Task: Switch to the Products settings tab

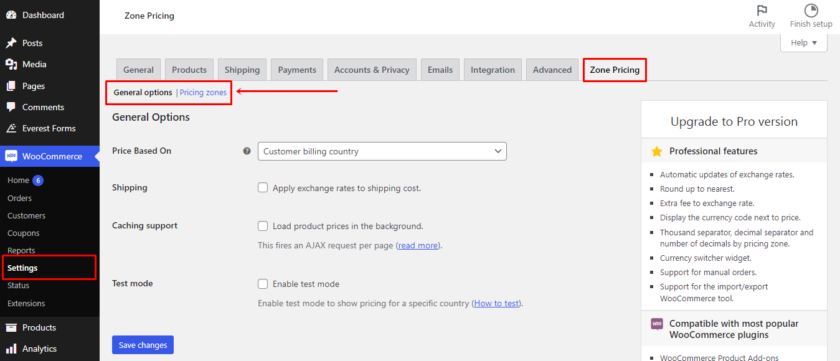Action: coord(189,70)
